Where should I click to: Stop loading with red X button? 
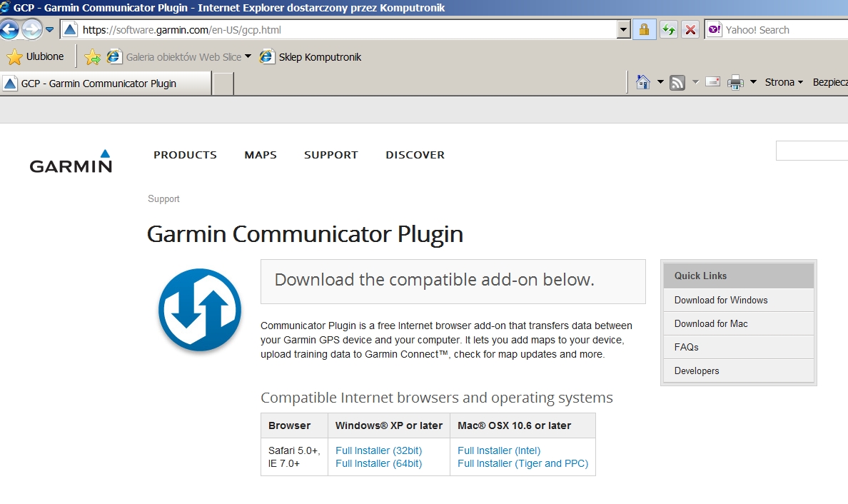point(691,30)
